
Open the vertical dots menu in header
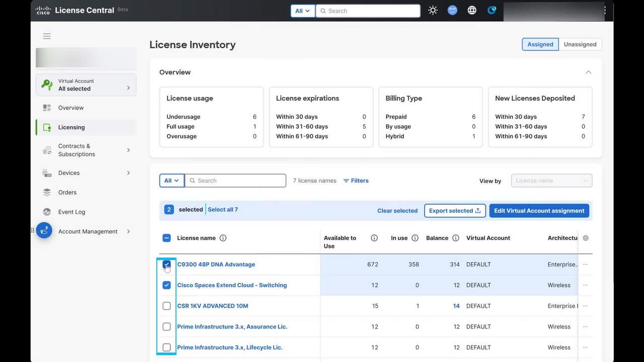[605, 11]
